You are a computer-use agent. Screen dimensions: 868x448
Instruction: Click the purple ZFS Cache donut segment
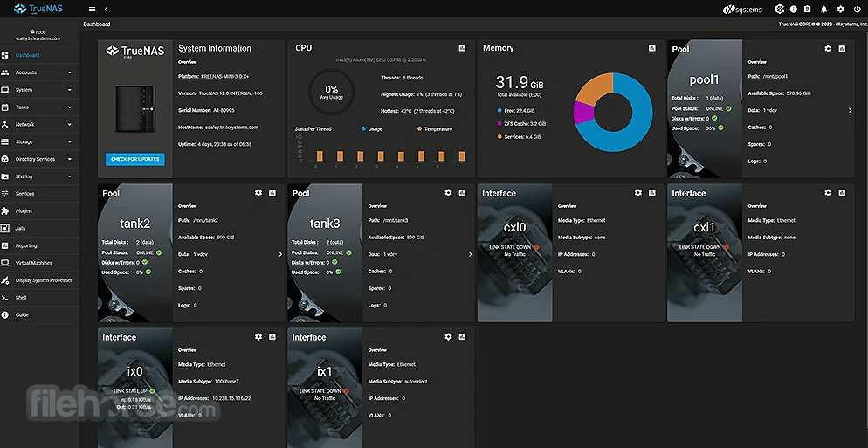(583, 113)
